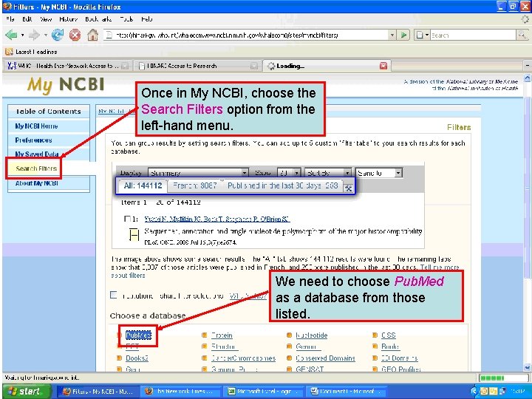
Task: Open the GENSAT database link
Action: tap(310, 369)
